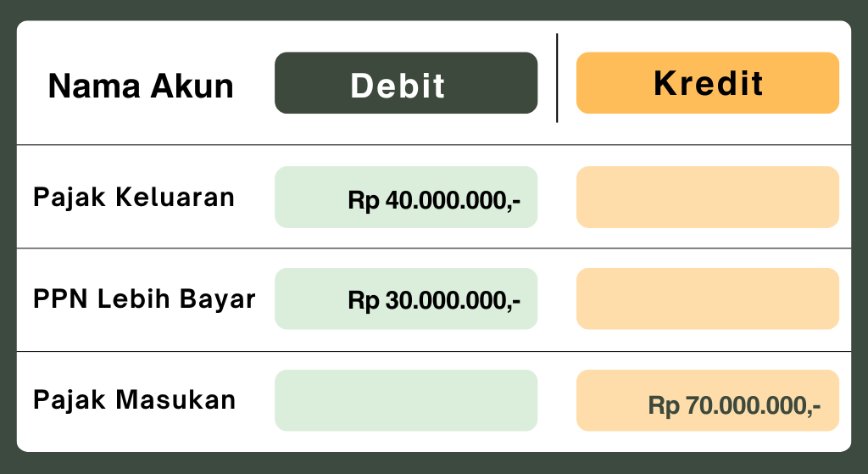The image size is (868, 474).
Task: Click the word Akun in the header
Action: point(192,86)
